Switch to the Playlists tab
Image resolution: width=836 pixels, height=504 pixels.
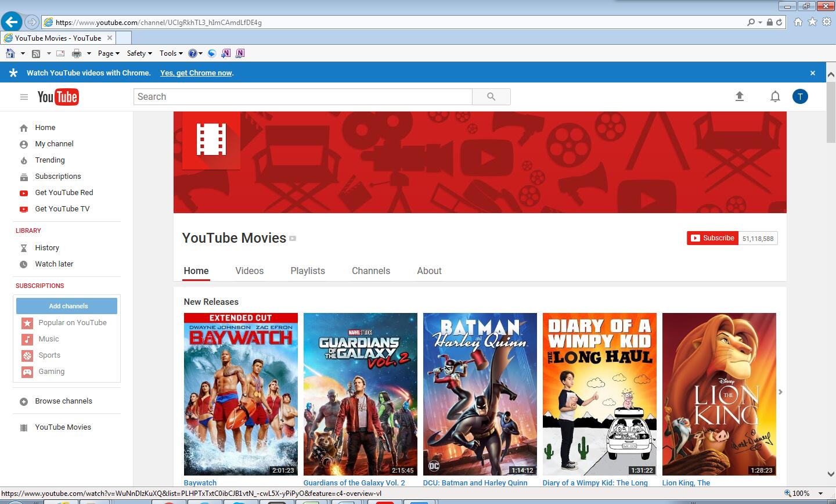pyautogui.click(x=308, y=271)
